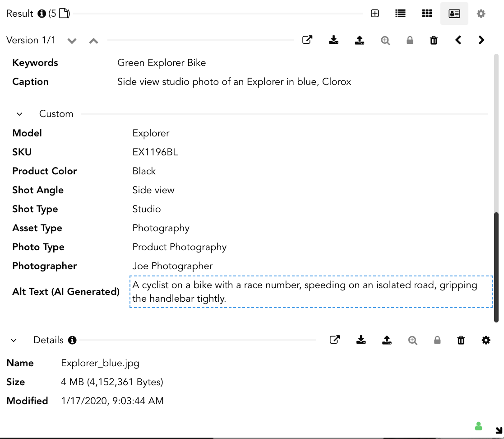Screen dimensions: 504x439
Task: Add a new item using the plus icon
Action: 375,14
